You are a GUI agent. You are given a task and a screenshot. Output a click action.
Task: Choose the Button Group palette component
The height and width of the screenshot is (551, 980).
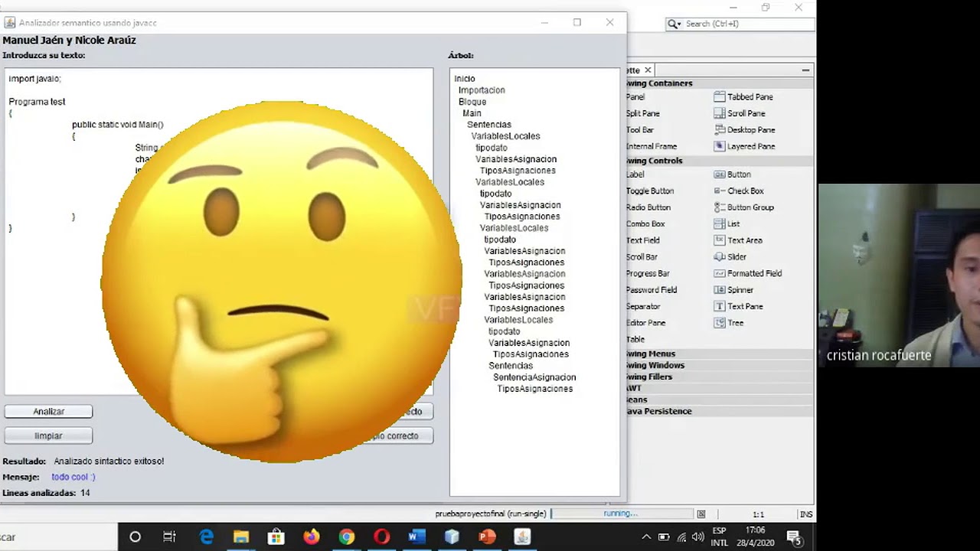coord(743,207)
